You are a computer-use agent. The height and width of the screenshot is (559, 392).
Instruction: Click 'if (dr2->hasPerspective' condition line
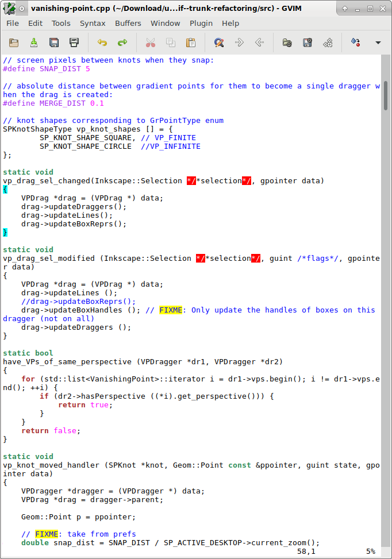point(156,396)
